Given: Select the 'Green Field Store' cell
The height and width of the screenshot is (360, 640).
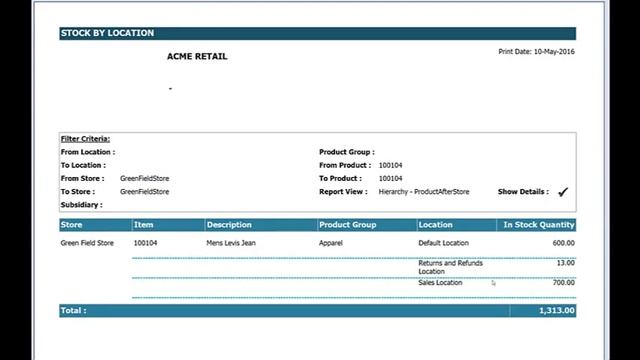Looking at the screenshot, I should click(x=87, y=243).
